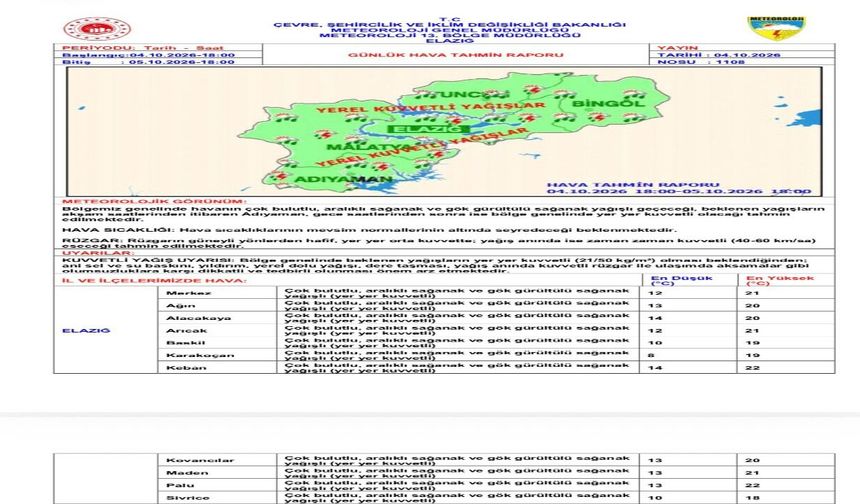Click the forecast description in the Merkez row
Screen dimensions: 860x504
coord(457,293)
